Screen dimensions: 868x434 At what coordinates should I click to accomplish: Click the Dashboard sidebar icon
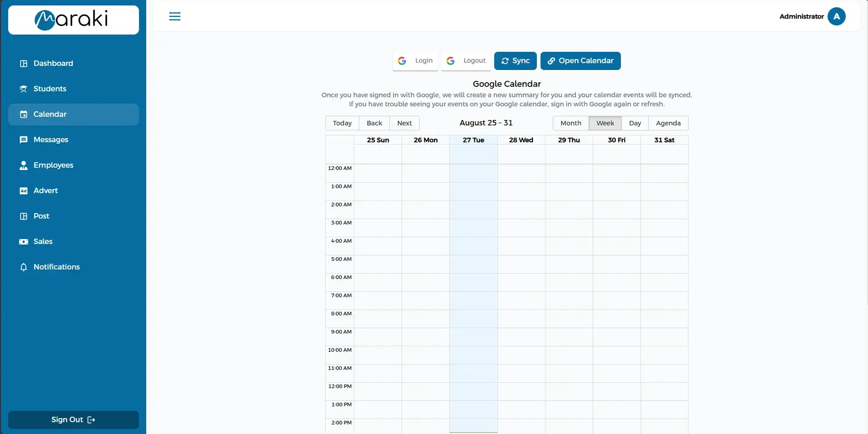[x=24, y=64]
